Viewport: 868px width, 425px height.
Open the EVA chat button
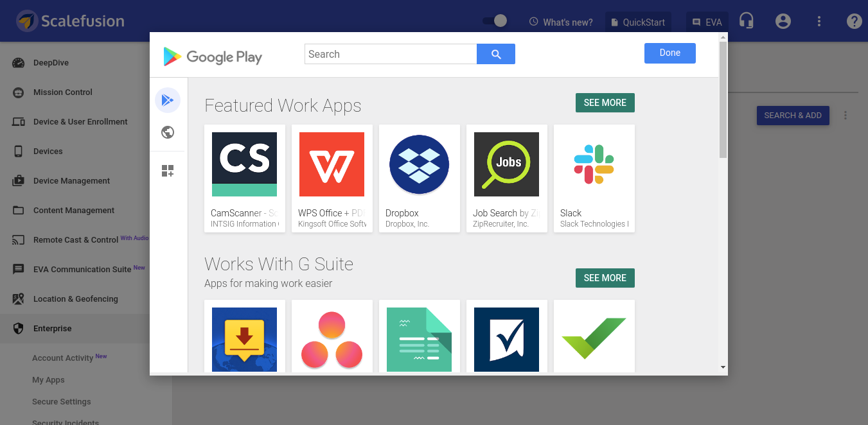(707, 22)
